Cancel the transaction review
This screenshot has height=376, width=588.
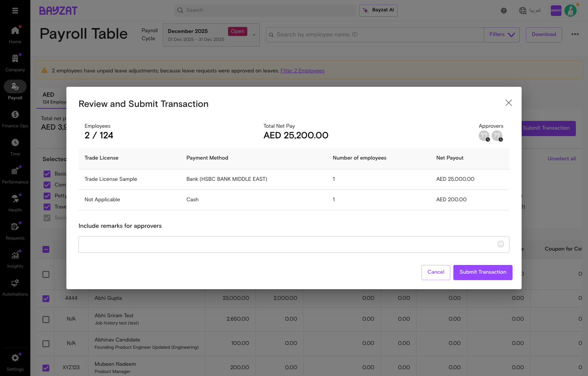coord(436,273)
